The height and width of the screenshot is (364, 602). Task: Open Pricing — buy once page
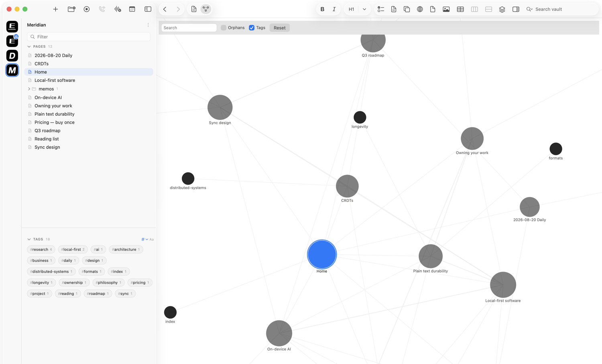tap(89, 122)
